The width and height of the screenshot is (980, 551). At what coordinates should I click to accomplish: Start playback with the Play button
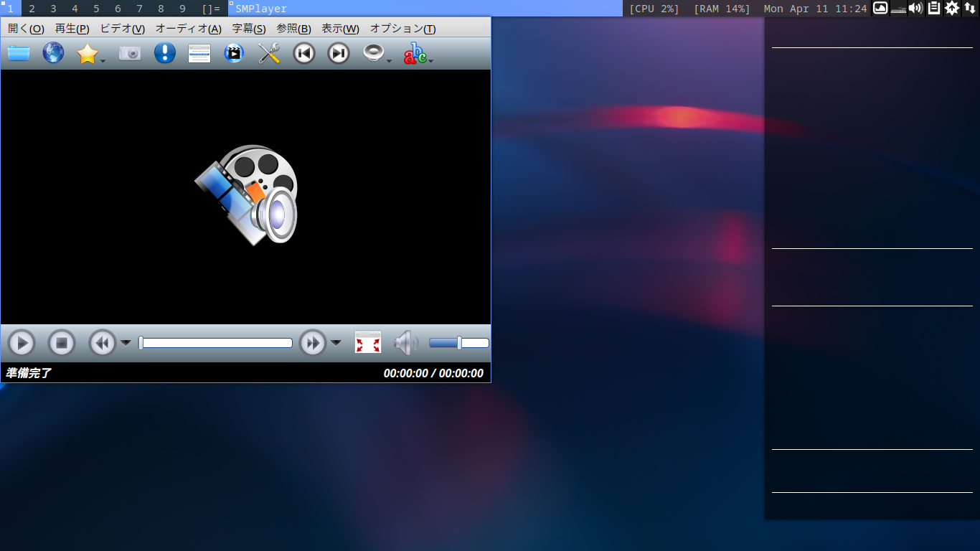click(x=22, y=343)
